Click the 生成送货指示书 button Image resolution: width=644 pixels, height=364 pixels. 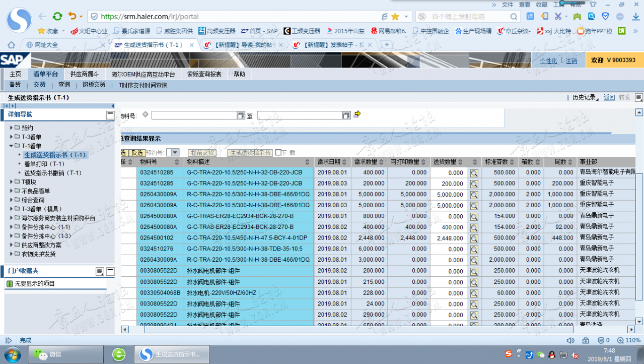[x=250, y=153]
